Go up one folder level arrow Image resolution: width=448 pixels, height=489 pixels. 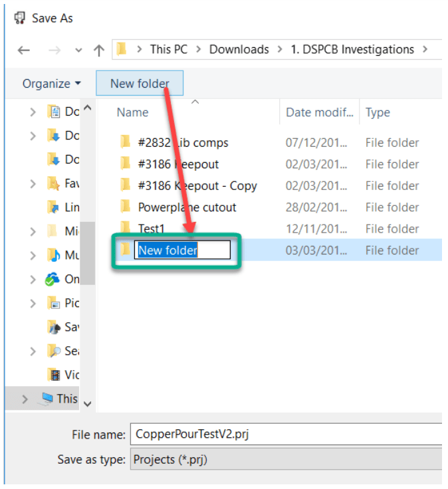[99, 50]
